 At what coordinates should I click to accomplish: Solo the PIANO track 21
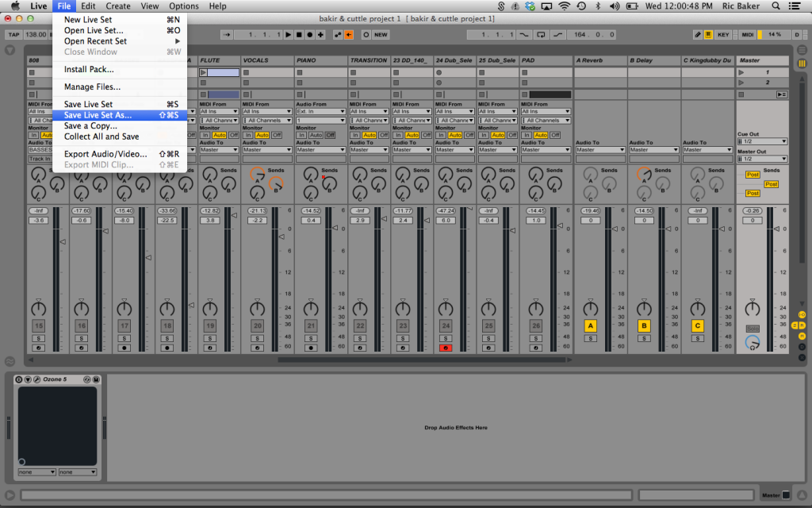[311, 338]
